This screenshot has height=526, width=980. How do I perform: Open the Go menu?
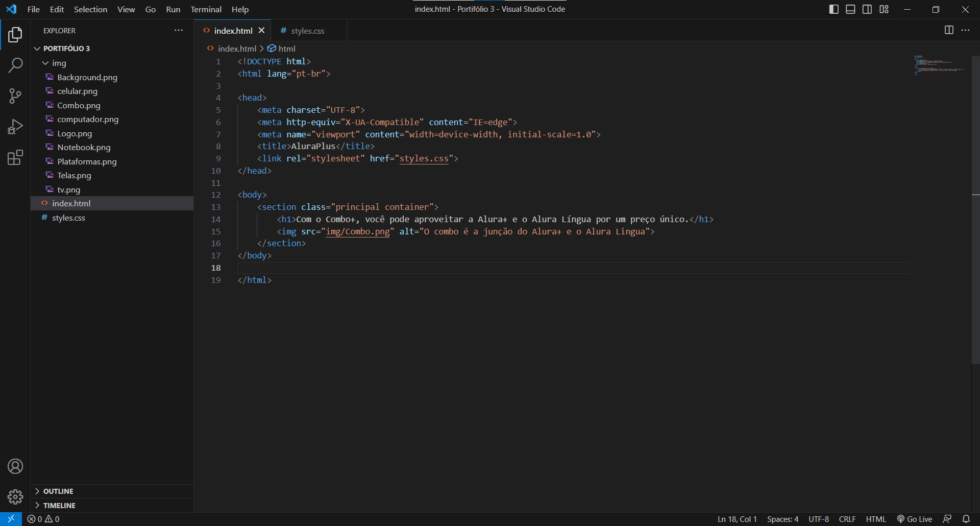pyautogui.click(x=150, y=9)
